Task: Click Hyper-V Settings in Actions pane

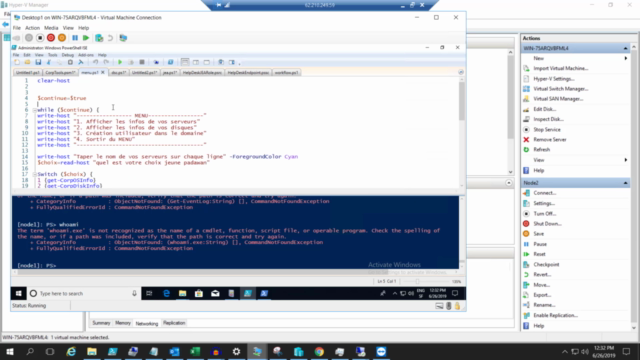Action: click(x=553, y=79)
